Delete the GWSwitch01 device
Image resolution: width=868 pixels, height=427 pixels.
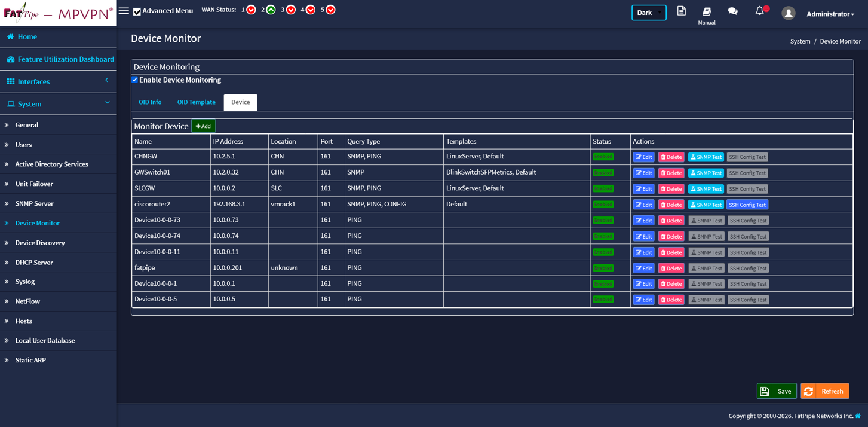click(x=671, y=173)
